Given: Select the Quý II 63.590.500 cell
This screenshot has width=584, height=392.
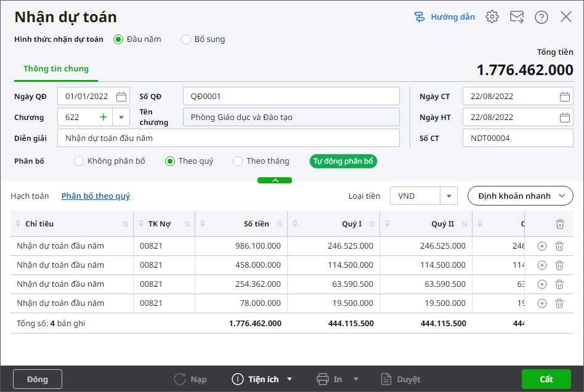Looking at the screenshot, I should [x=426, y=284].
